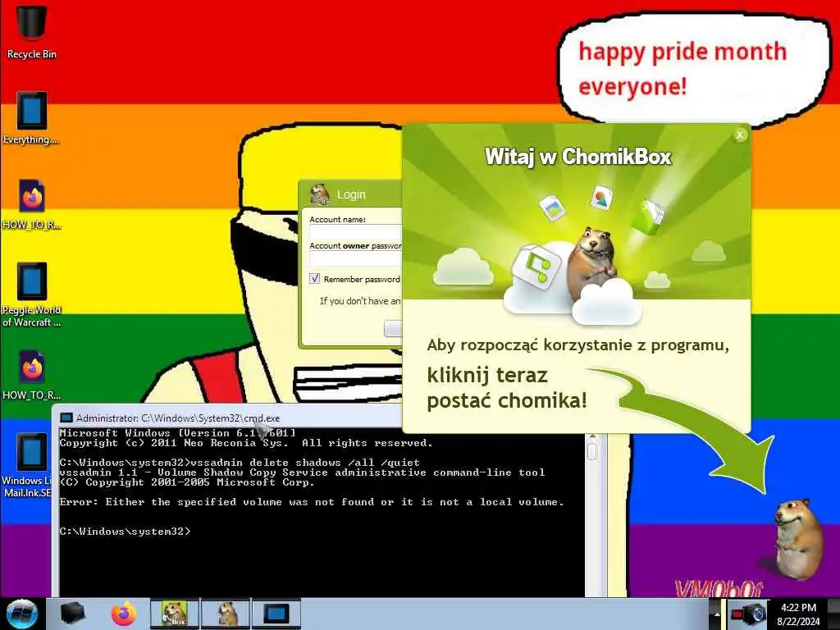This screenshot has width=840, height=630.
Task: Launch Firefox from the taskbar
Action: tap(123, 614)
